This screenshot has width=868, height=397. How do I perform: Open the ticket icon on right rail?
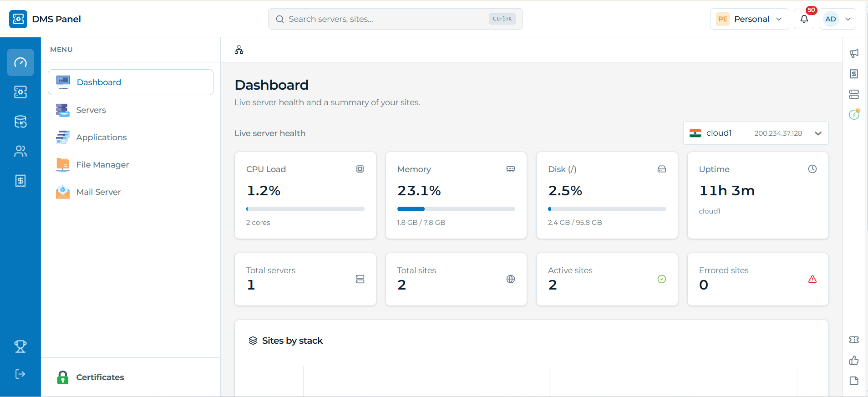[854, 340]
